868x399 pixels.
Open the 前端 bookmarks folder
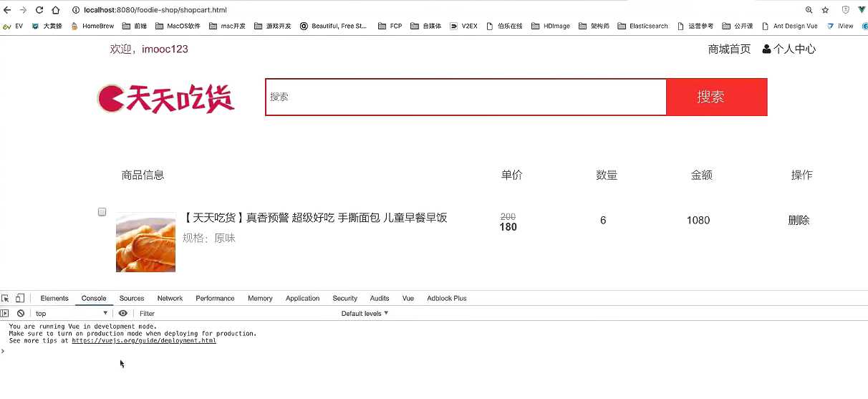134,26
